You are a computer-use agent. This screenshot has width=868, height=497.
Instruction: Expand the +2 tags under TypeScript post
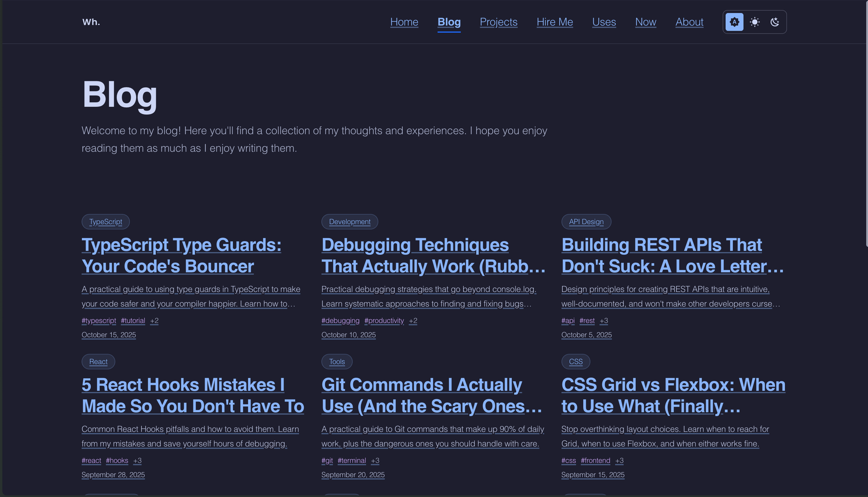154,321
